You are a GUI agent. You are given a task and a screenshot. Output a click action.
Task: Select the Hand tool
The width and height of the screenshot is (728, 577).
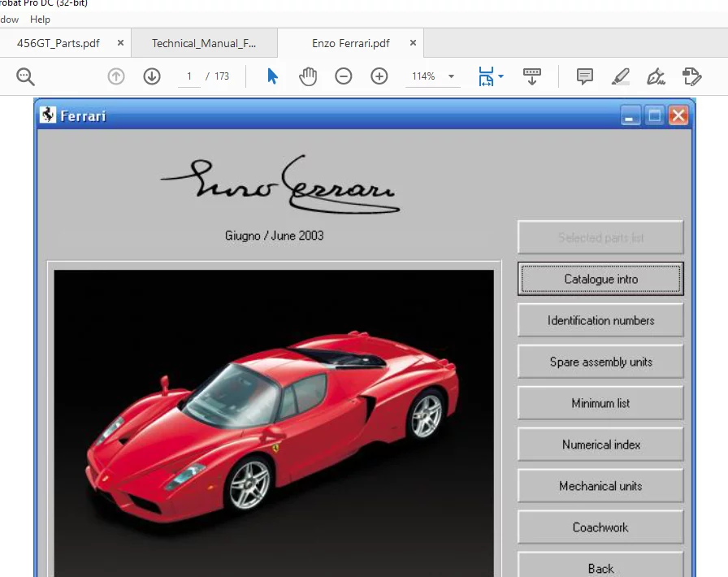coord(309,76)
